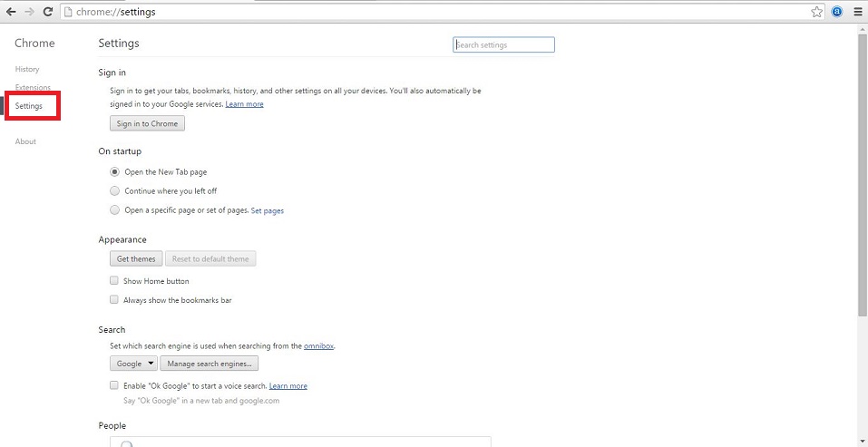The image size is (868, 447).
Task: Expand the Google search engine dropdown
Action: coord(134,364)
